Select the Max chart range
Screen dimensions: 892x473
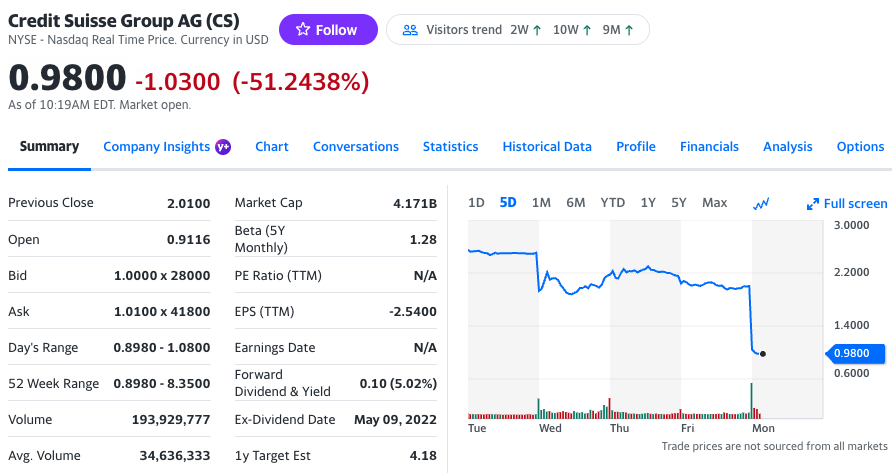click(x=715, y=203)
